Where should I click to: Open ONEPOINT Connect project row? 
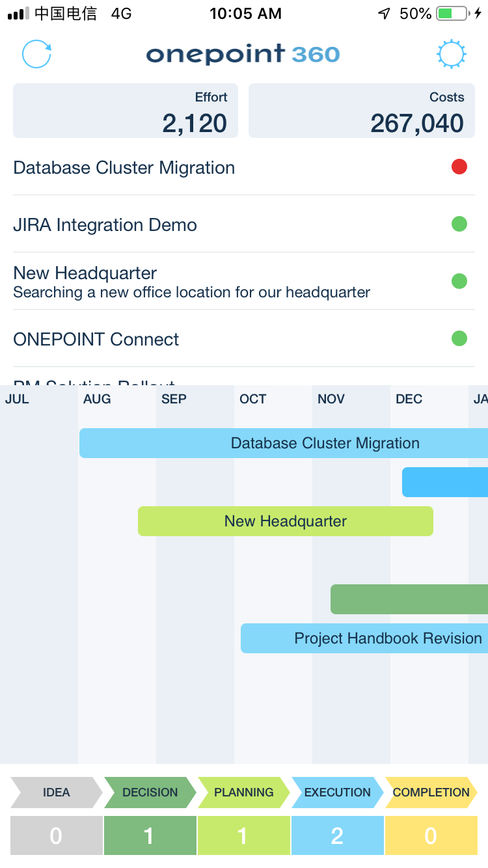point(244,338)
